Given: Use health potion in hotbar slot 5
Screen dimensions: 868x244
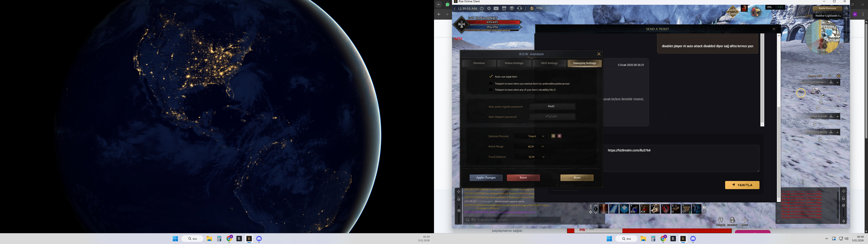Looking at the screenshot, I should point(645,209).
